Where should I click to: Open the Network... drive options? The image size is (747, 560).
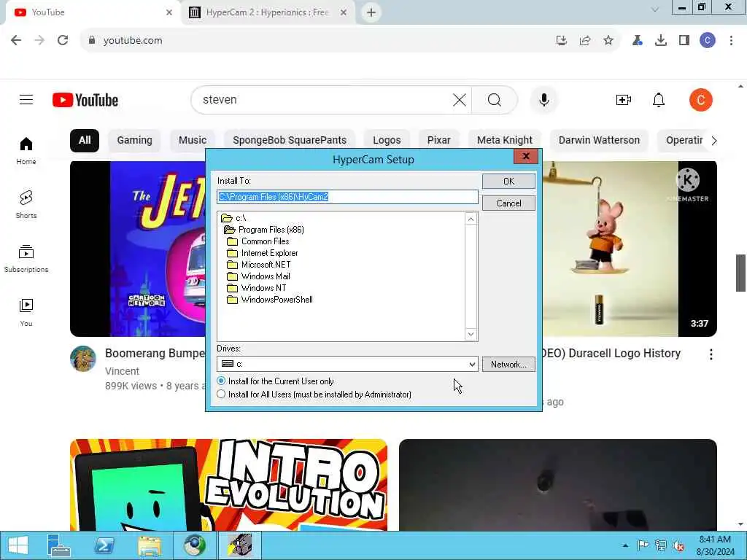pyautogui.click(x=508, y=365)
